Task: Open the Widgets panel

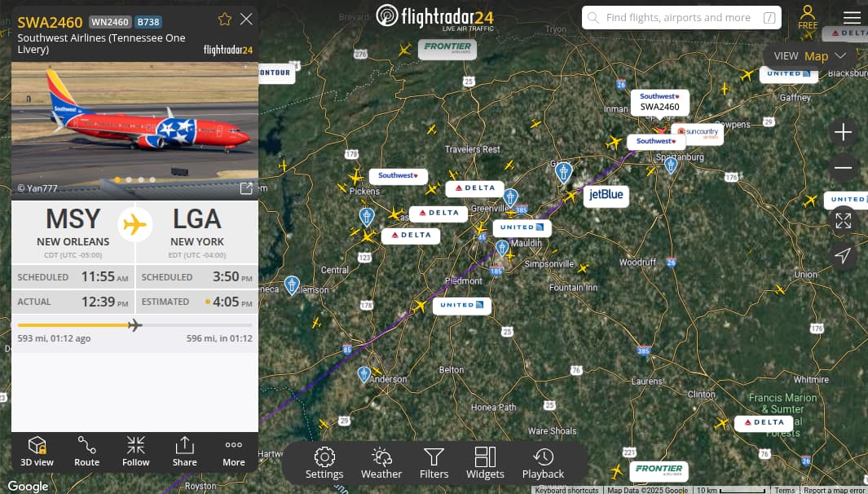Action: pyautogui.click(x=485, y=464)
